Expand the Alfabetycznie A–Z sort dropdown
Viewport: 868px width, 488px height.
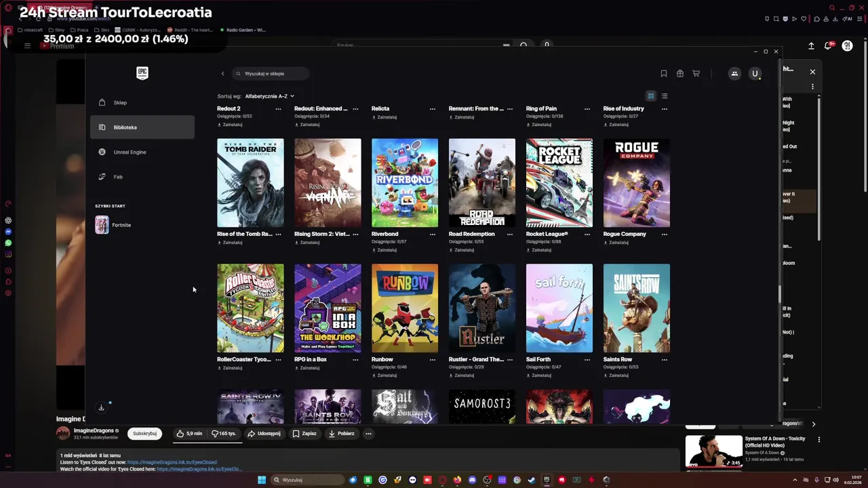click(x=269, y=96)
